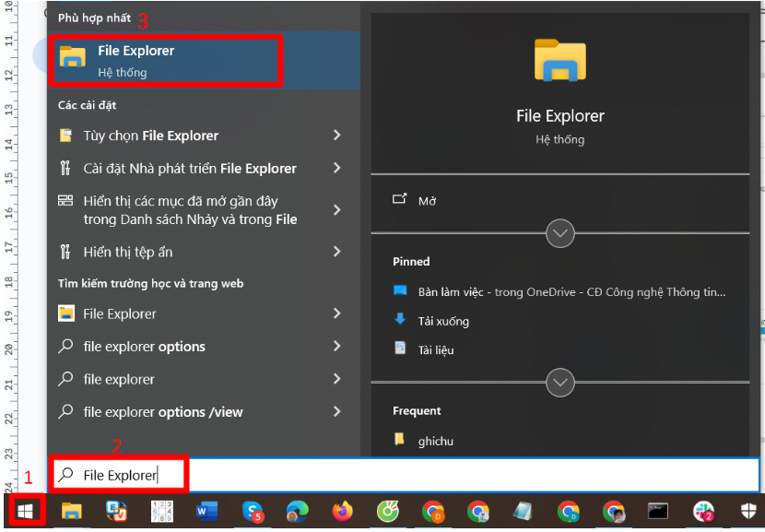Expand more actions chevron below Mở

560,233
